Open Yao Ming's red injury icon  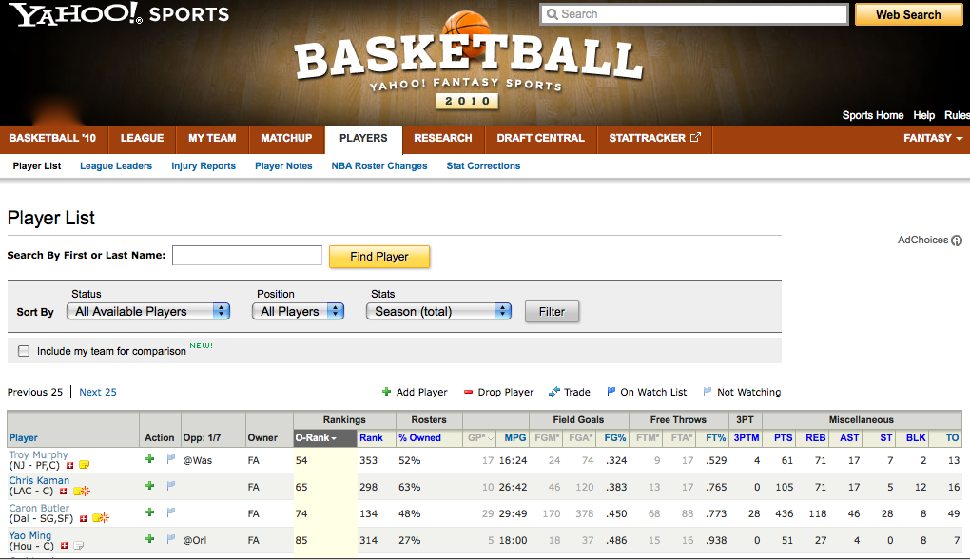click(64, 546)
